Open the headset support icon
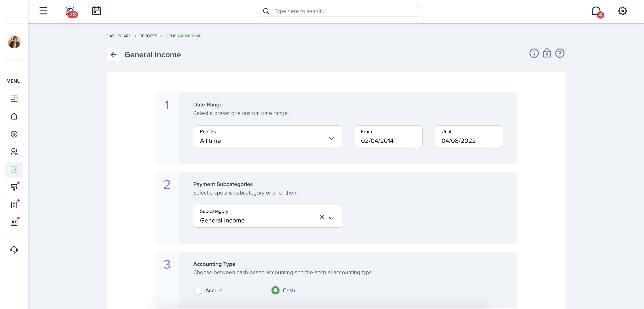Viewport: 644px width, 309px height. [14, 250]
